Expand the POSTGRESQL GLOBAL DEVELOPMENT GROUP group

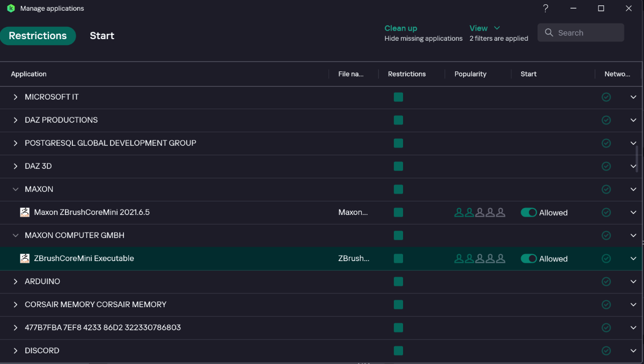[16, 143]
